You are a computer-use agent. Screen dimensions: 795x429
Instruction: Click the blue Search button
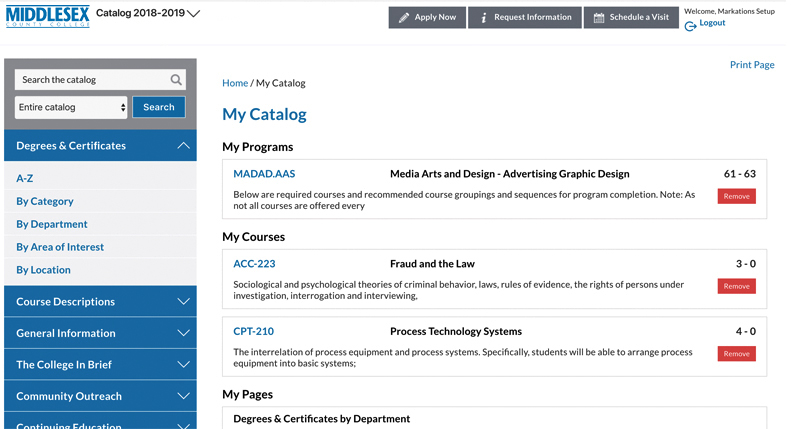[x=159, y=107]
